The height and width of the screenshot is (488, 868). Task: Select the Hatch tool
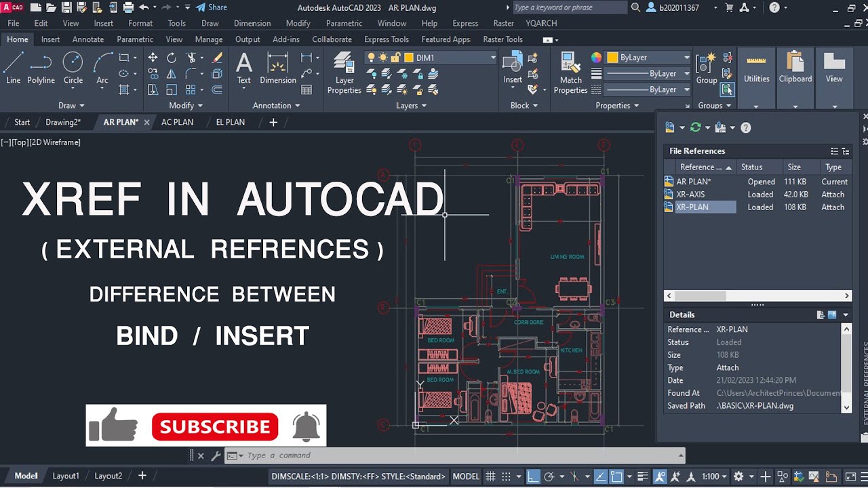[x=124, y=89]
